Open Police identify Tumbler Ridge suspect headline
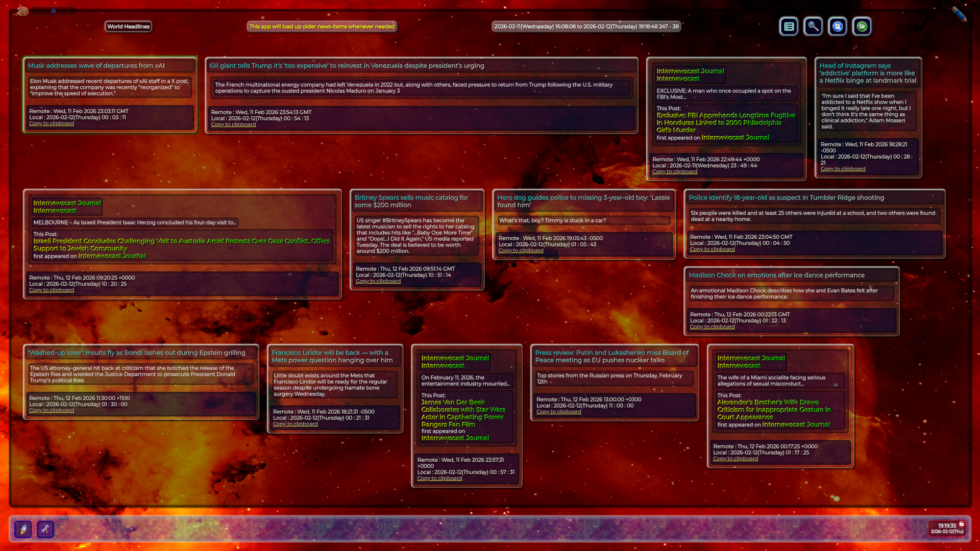Screen dimensions: 980x551 click(786, 197)
